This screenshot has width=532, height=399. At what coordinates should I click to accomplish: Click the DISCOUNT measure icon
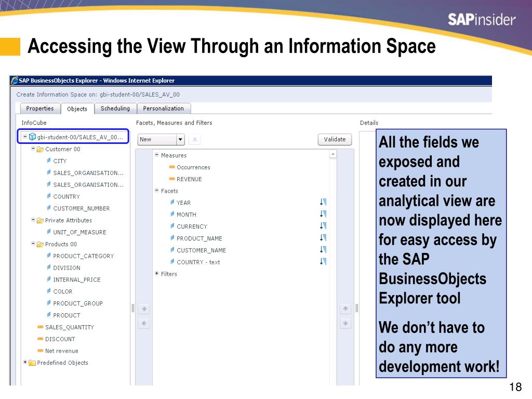pyautogui.click(x=41, y=339)
